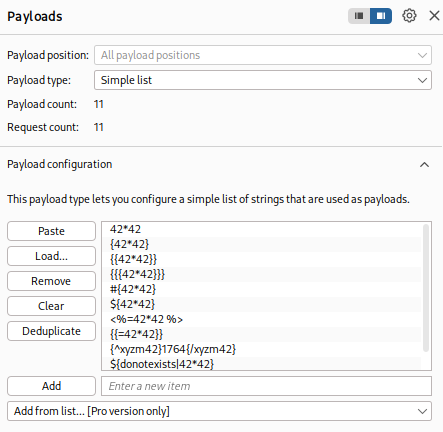Open the Payload type dropdown

coord(263,80)
